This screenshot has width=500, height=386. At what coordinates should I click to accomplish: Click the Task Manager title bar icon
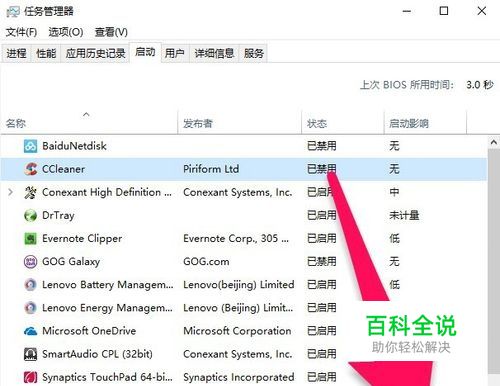pos(13,11)
